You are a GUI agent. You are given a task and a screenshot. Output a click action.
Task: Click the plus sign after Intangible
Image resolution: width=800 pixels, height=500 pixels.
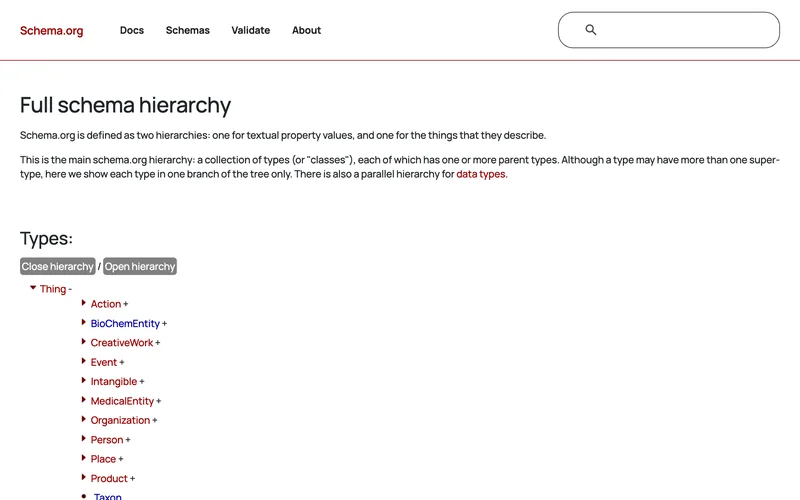coord(142,382)
